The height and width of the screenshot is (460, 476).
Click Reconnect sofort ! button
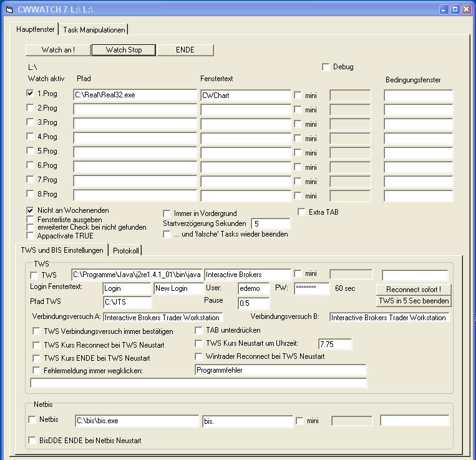[413, 290]
